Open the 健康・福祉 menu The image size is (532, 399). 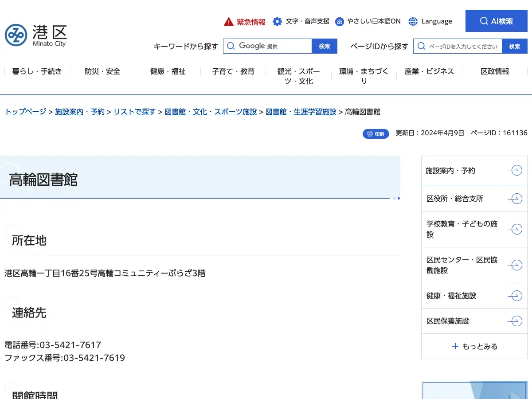(168, 71)
